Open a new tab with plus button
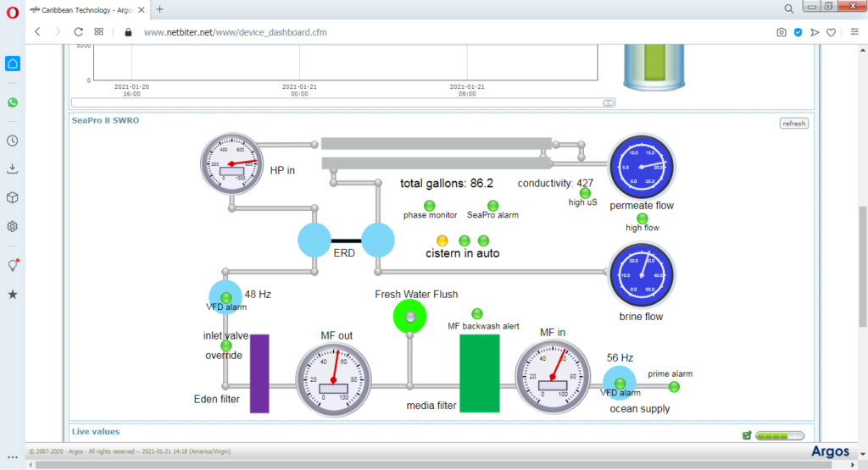 point(159,9)
